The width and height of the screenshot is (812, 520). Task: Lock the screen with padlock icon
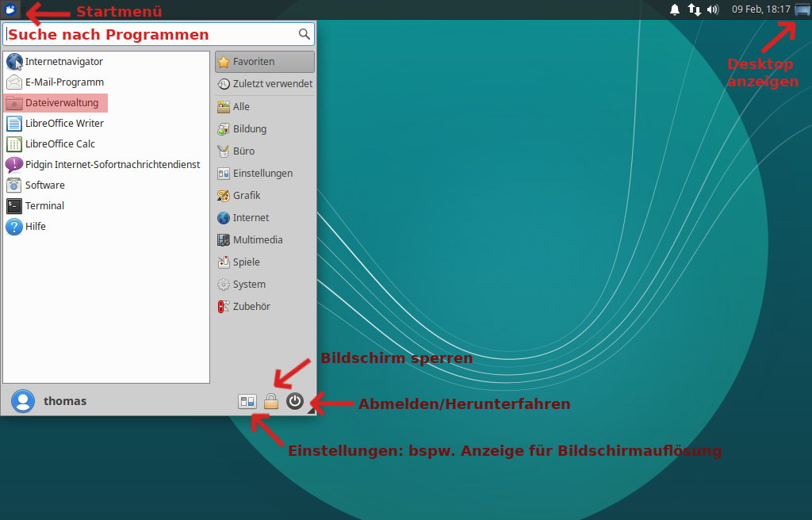click(x=271, y=401)
